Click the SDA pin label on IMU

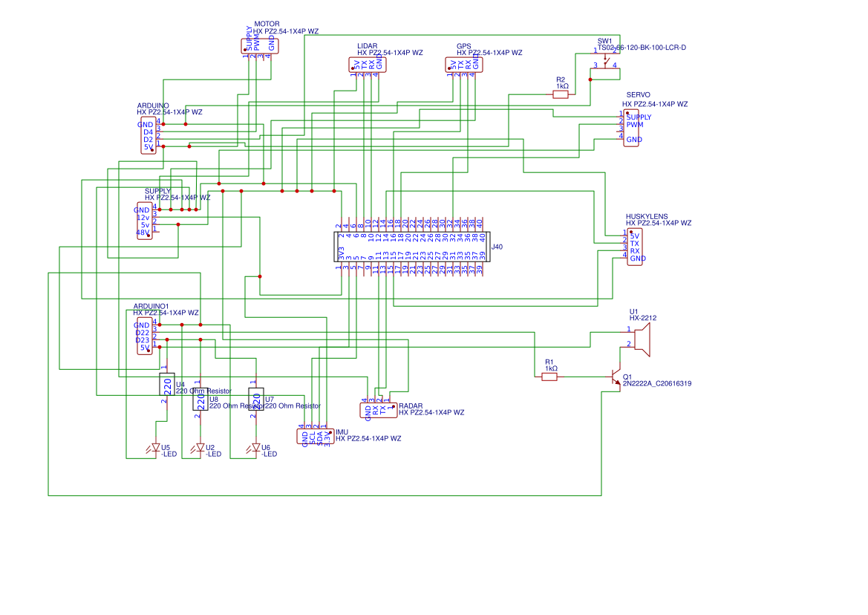319,438
